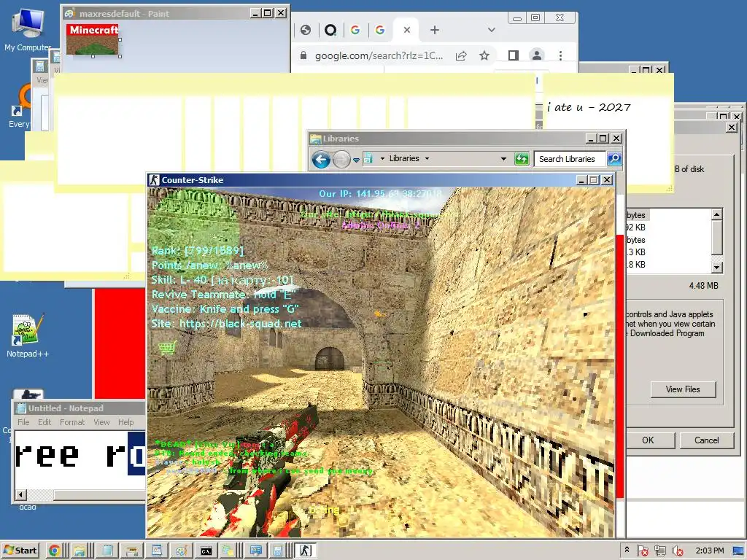The height and width of the screenshot is (560, 747).
Task: Open Notepad View menu
Action: point(101,422)
